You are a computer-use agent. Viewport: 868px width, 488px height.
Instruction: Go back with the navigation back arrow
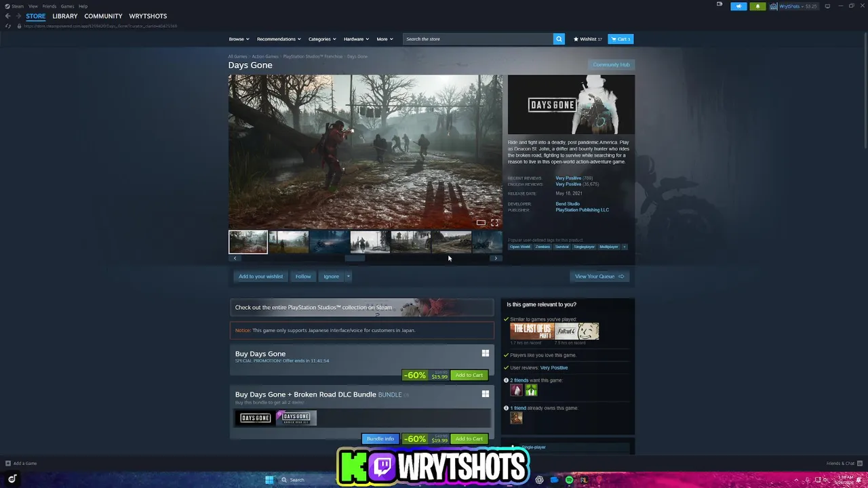pyautogui.click(x=7, y=16)
